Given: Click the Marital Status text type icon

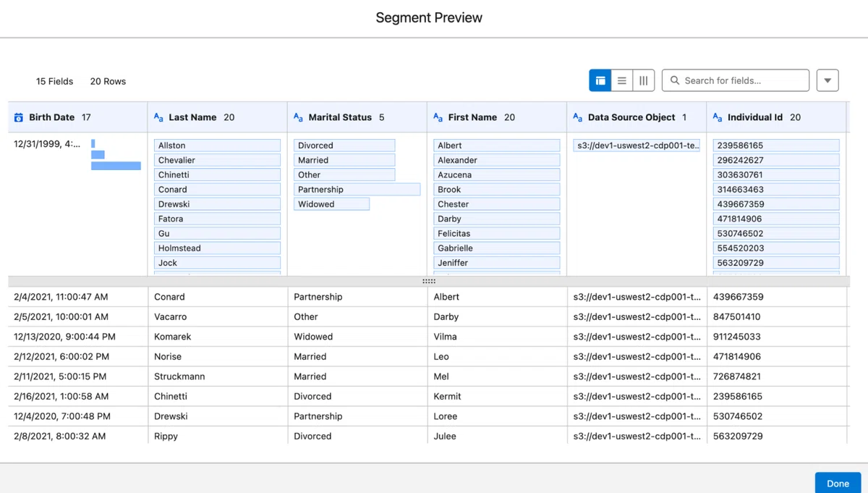Looking at the screenshot, I should pos(299,117).
